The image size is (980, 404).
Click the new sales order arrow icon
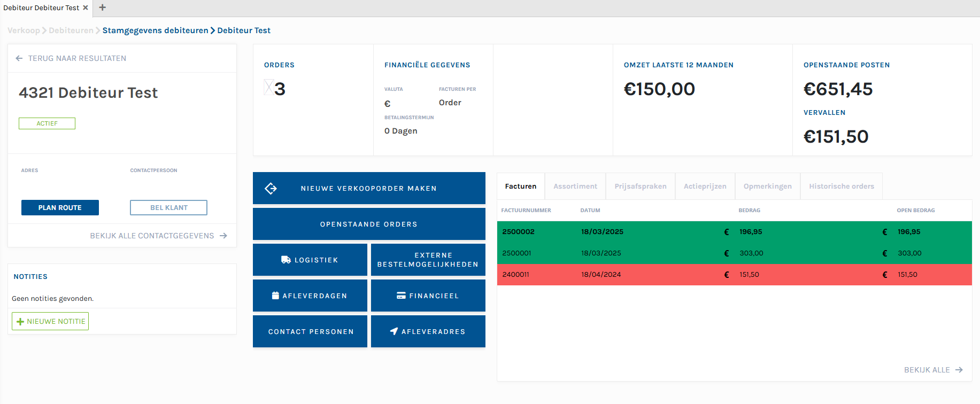click(x=271, y=188)
